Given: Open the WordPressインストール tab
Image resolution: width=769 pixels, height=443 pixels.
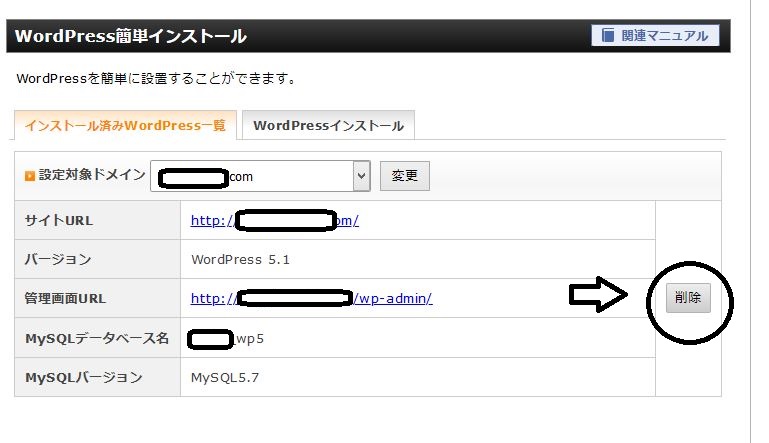Looking at the screenshot, I should (x=328, y=126).
